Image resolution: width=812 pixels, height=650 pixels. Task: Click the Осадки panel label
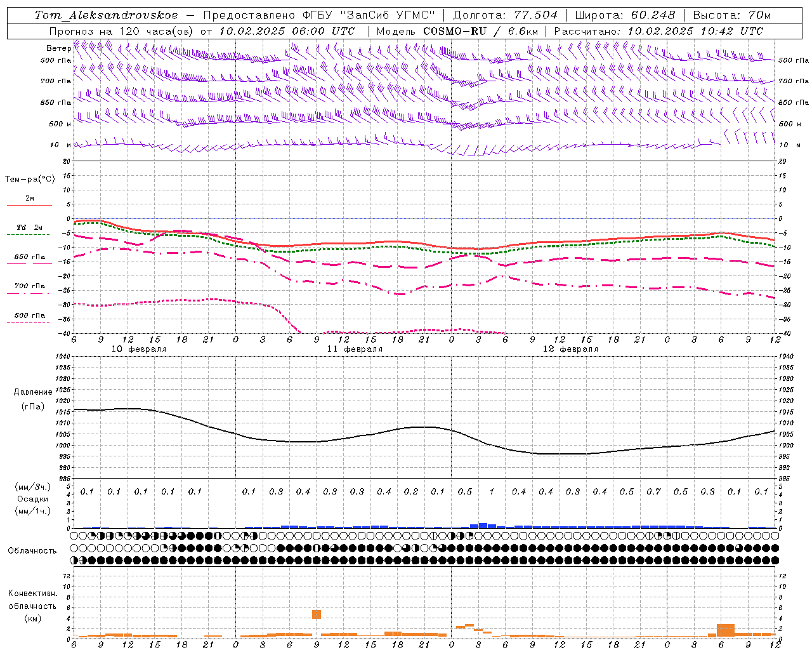pyautogui.click(x=33, y=499)
